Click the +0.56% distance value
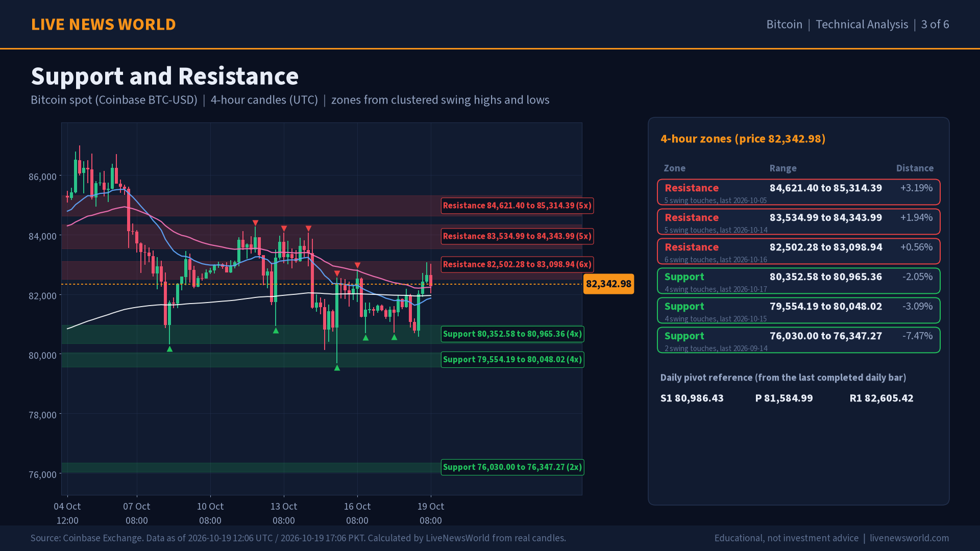The image size is (980, 551). coord(916,247)
